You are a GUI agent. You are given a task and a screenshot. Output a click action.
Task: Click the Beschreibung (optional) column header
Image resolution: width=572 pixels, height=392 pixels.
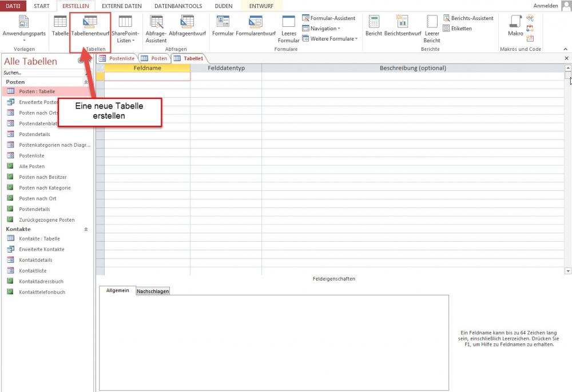(412, 68)
